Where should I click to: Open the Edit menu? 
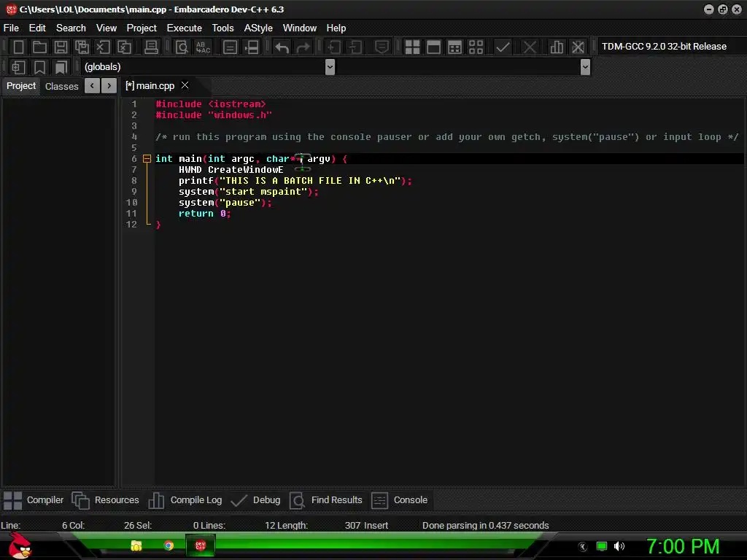point(37,28)
